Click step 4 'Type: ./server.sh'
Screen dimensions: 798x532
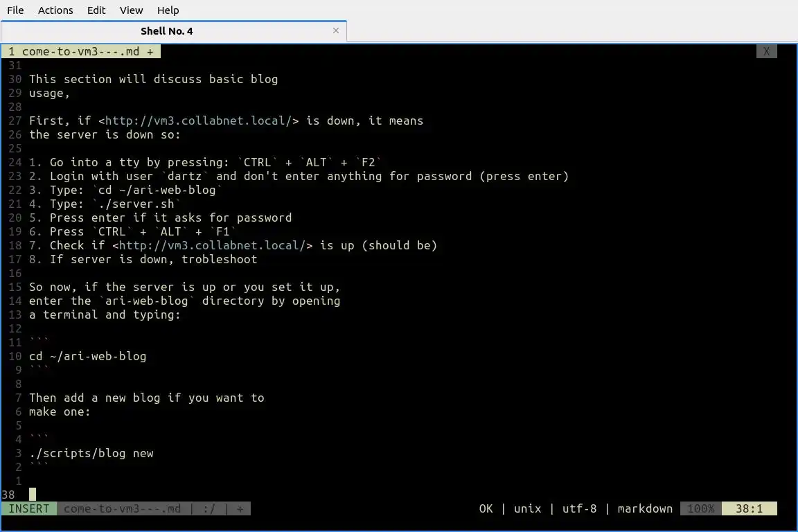coord(105,204)
